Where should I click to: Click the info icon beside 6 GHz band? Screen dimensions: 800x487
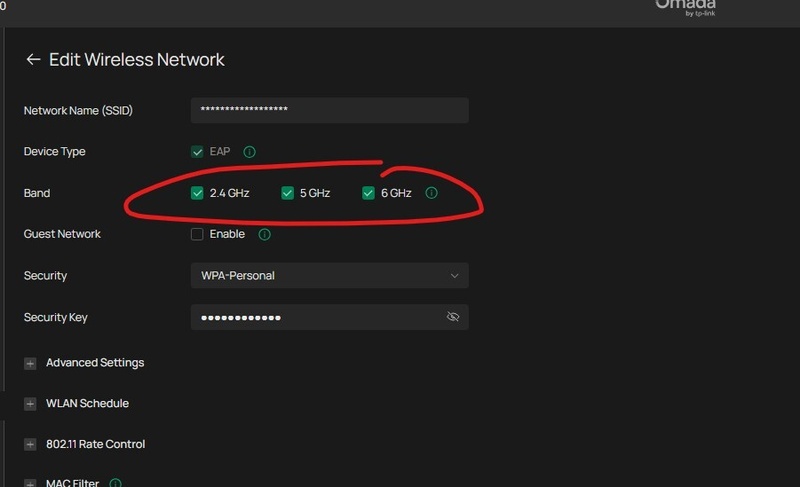(x=432, y=193)
